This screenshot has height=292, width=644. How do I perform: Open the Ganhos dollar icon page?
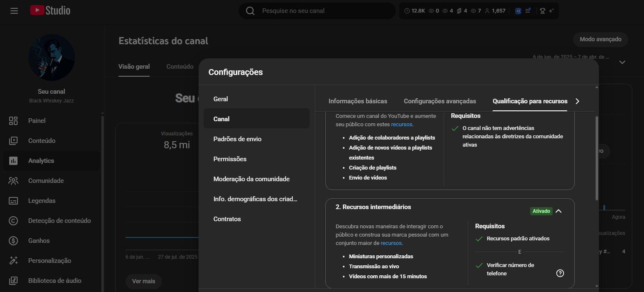tap(13, 241)
